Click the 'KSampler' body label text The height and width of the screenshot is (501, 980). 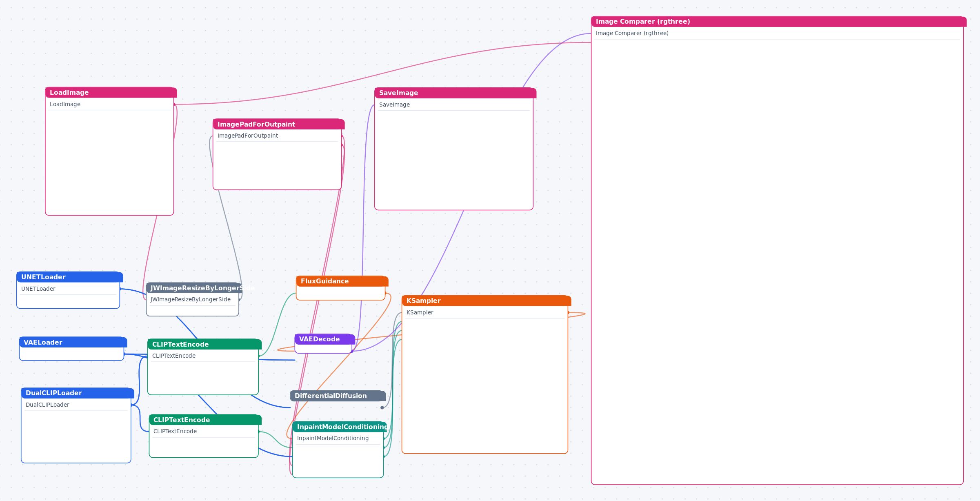click(x=420, y=312)
